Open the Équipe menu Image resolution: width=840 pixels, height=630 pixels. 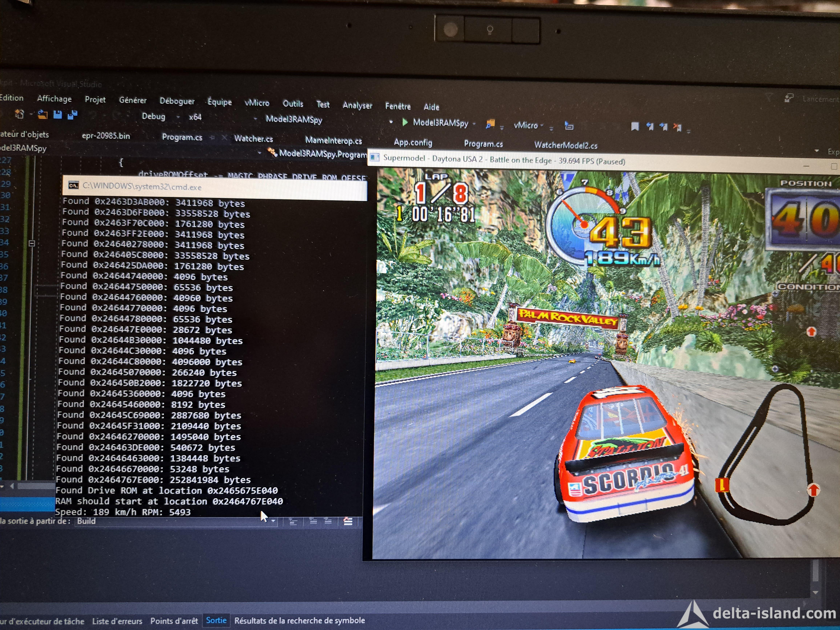219,102
